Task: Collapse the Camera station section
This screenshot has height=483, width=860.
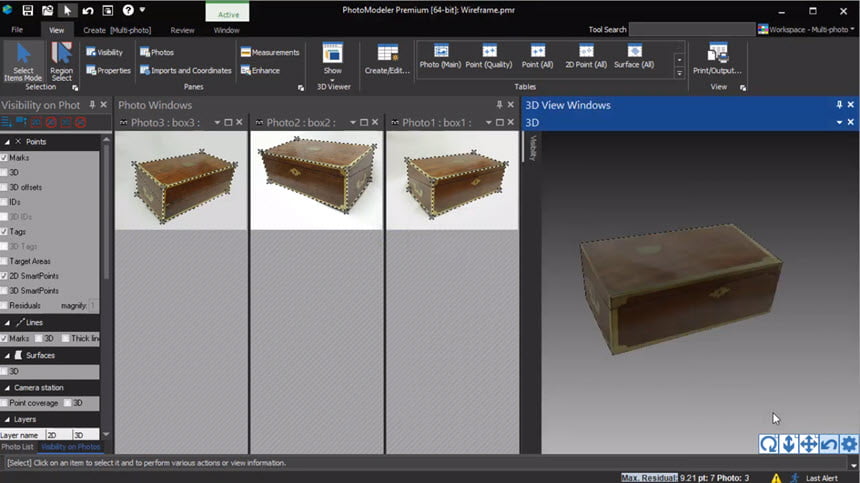Action: [7, 388]
